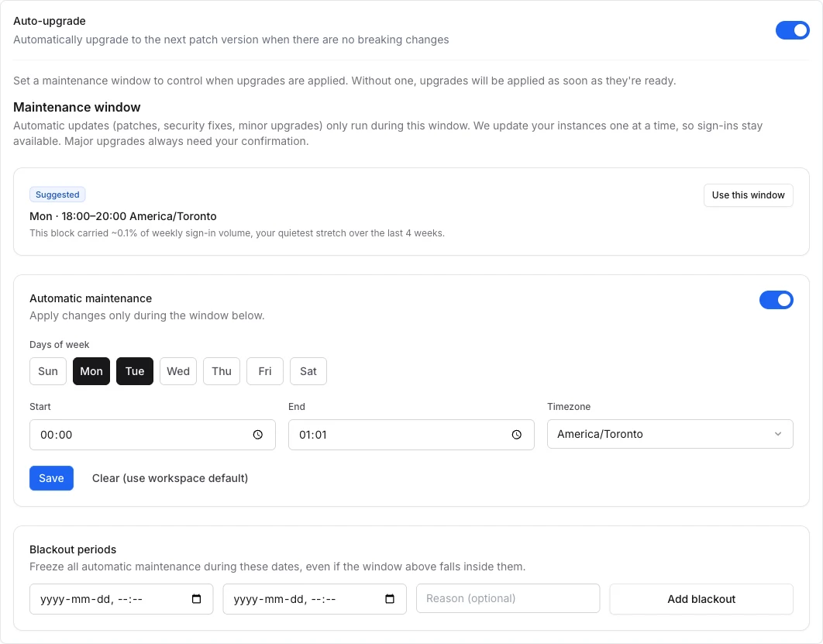Click 'Mon · 18:00–20:00 America/Toronto' text
The image size is (823, 644).
coord(122,216)
